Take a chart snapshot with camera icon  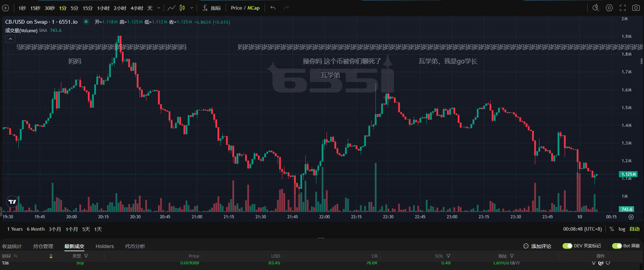[x=637, y=8]
